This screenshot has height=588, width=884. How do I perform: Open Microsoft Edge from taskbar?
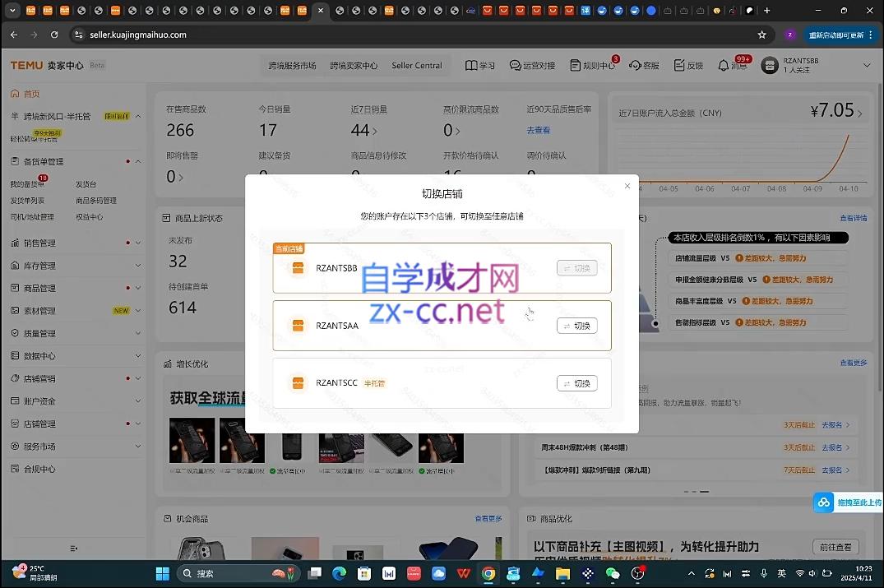coord(340,574)
